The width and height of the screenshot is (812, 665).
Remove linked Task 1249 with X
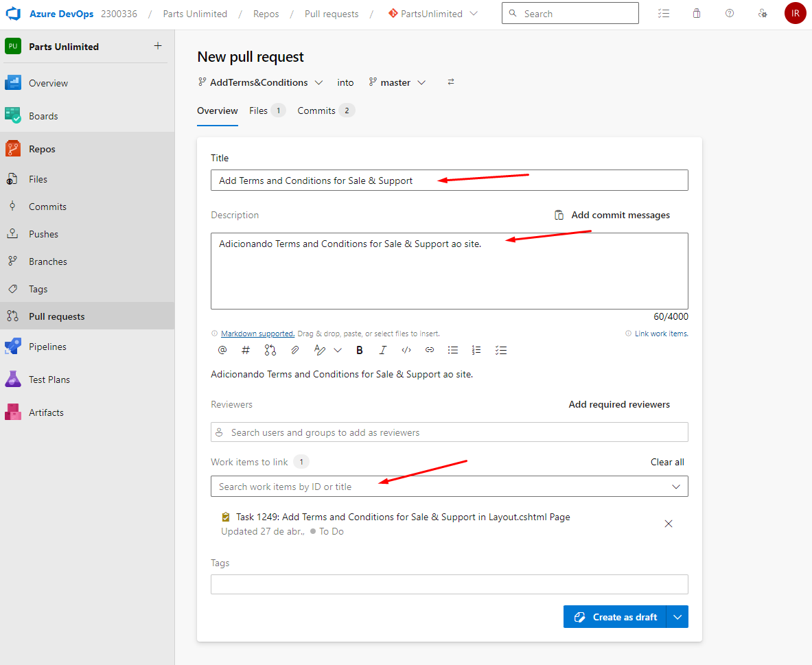click(669, 524)
